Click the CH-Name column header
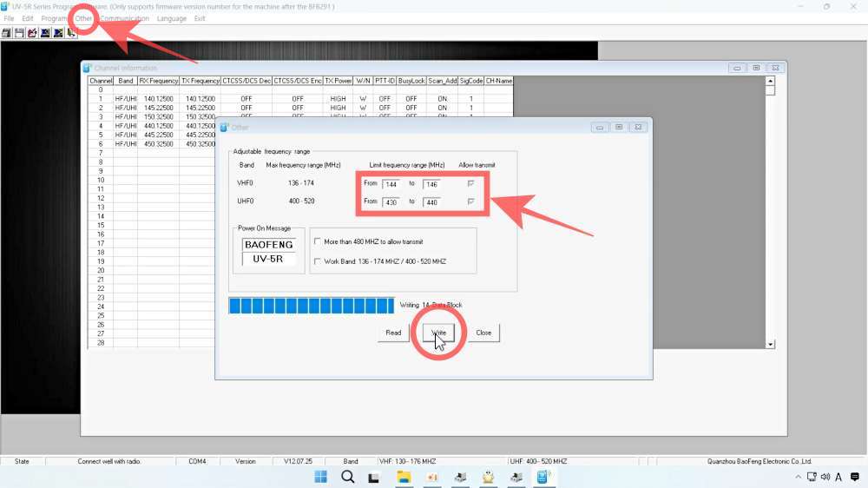The width and height of the screenshot is (868, 488). point(499,81)
